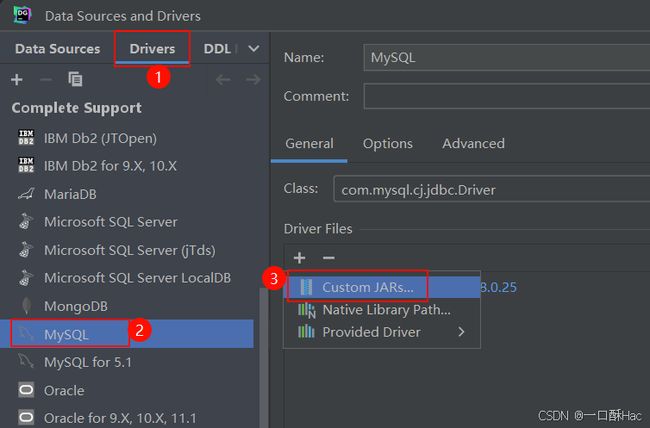The image size is (650, 428).
Task: Select the General tab
Action: click(x=309, y=143)
